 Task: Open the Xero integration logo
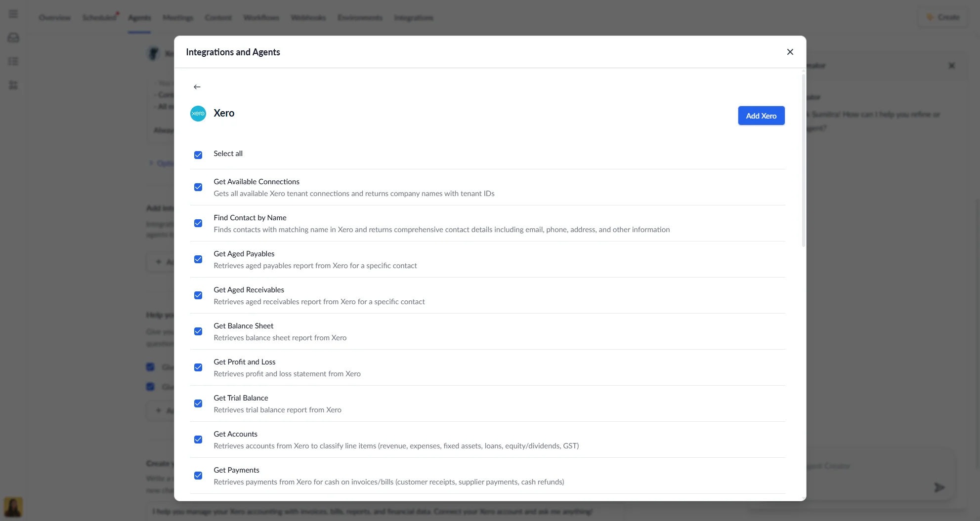pos(198,113)
